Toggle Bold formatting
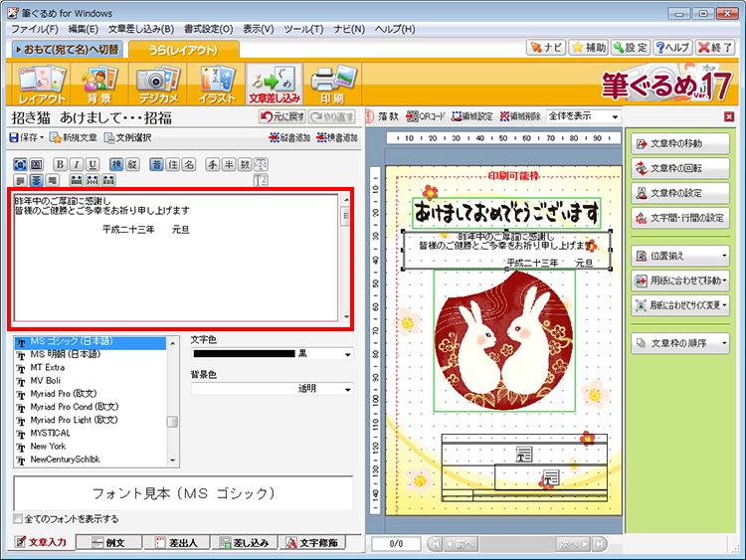746x560 pixels. pyautogui.click(x=60, y=165)
